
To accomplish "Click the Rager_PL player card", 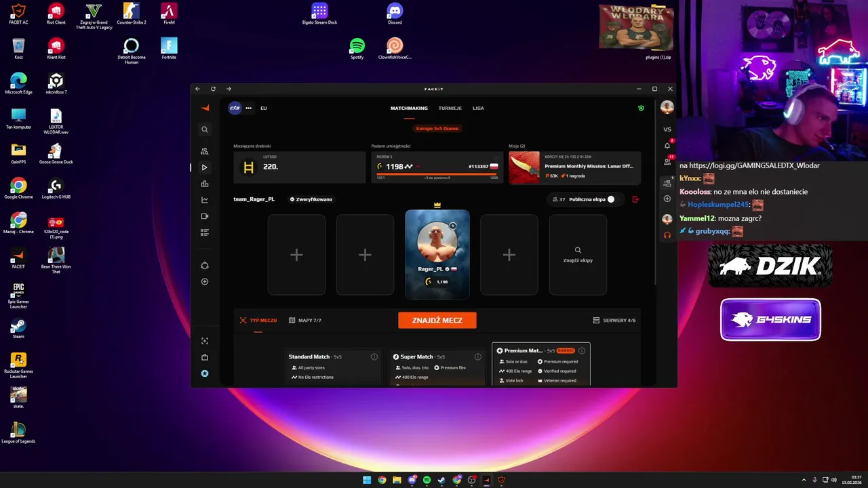I will [x=437, y=255].
